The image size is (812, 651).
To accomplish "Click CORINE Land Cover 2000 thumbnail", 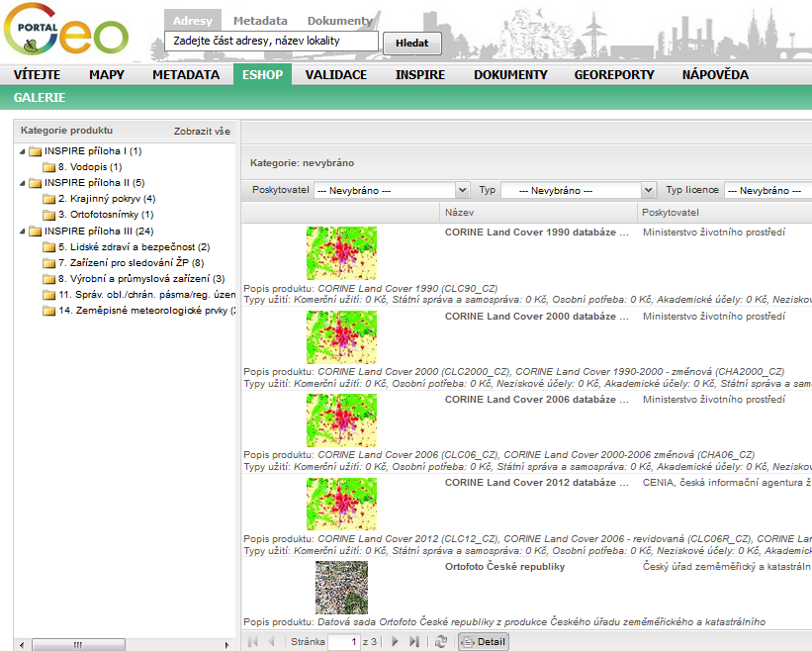I will [341, 337].
